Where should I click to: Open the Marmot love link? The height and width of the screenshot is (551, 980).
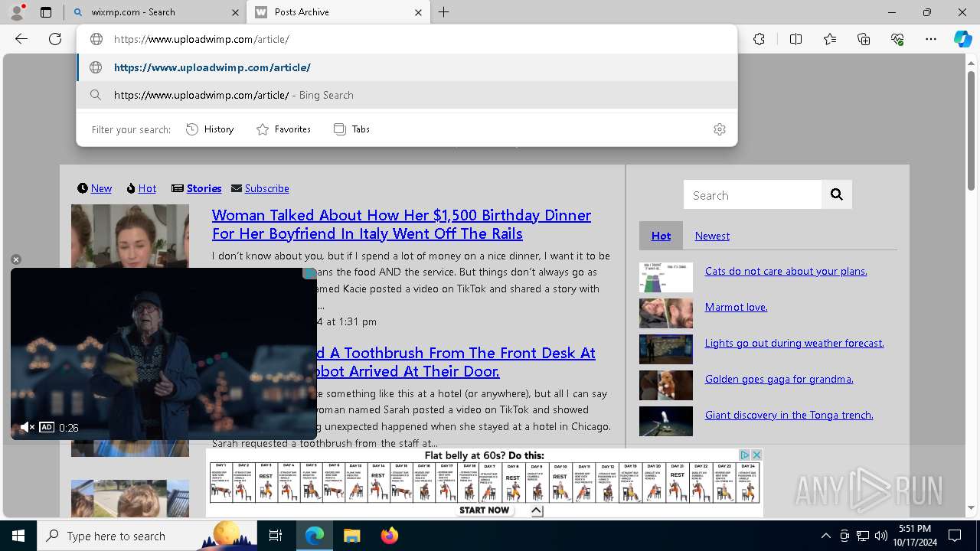(736, 307)
